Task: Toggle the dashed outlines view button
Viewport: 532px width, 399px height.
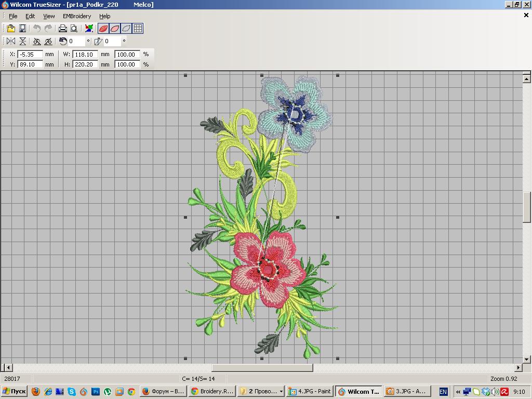Action: [x=126, y=29]
